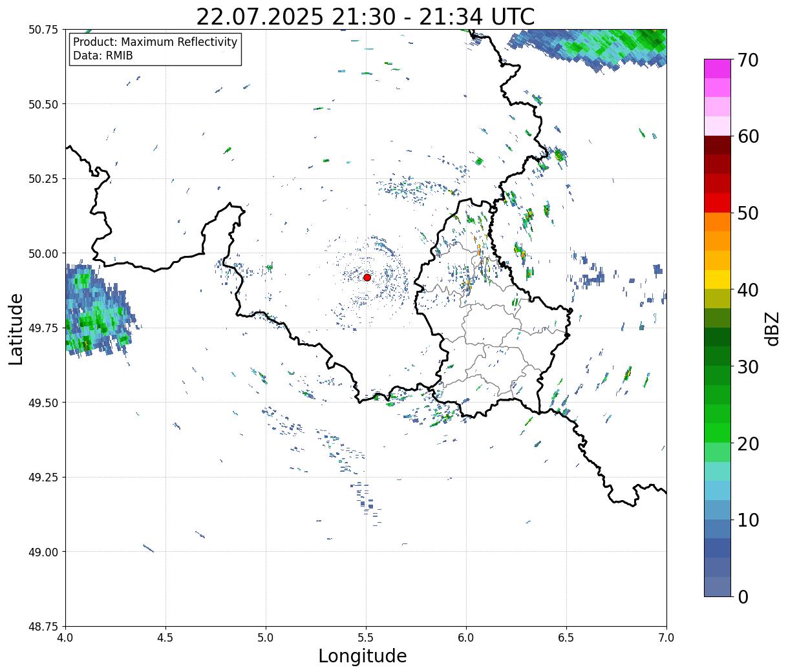Click the plot title showing 22.07.2025 time

pos(365,16)
